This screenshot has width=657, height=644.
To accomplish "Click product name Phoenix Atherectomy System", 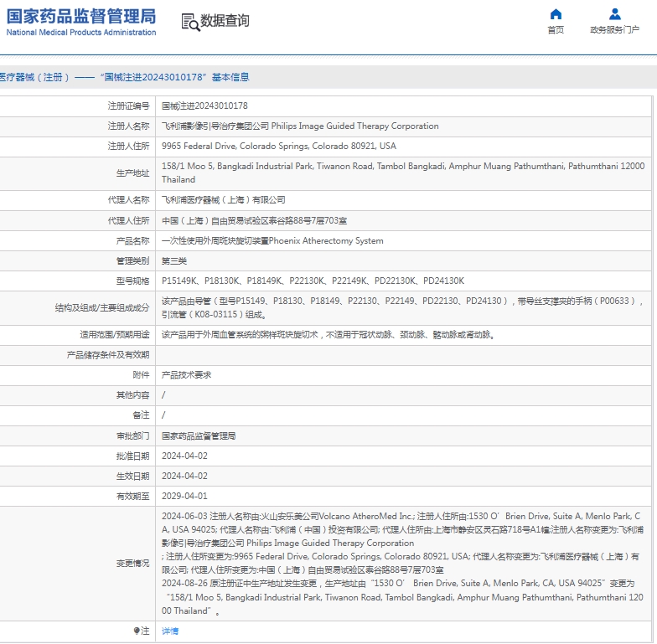I will click(326, 241).
